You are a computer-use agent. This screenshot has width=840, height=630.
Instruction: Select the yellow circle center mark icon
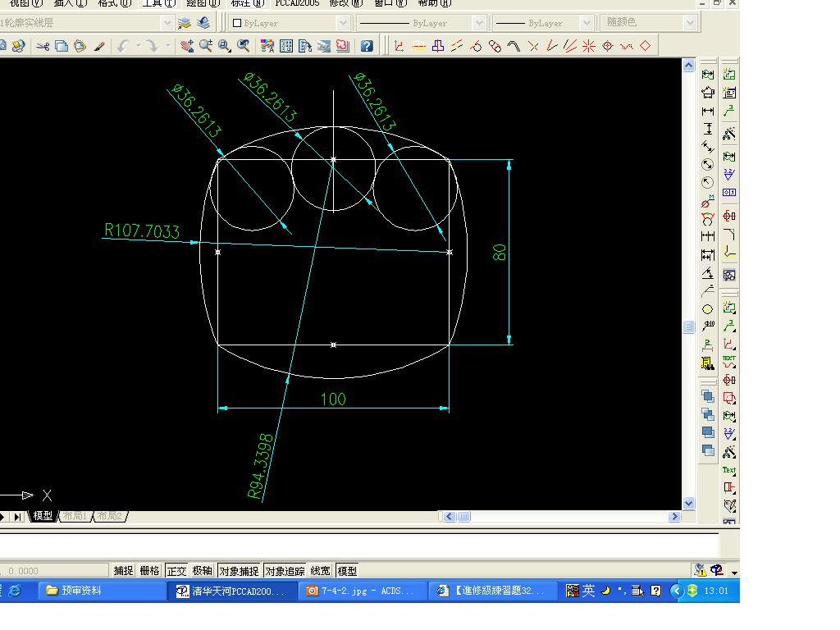coord(708,309)
